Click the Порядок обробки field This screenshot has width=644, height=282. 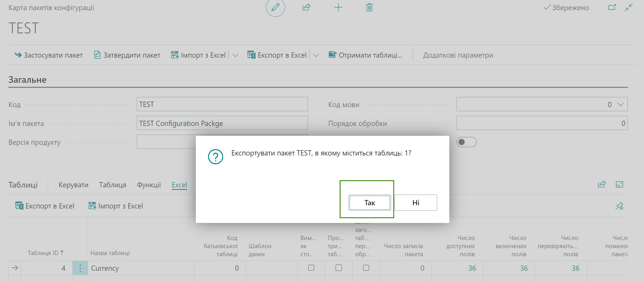542,123
